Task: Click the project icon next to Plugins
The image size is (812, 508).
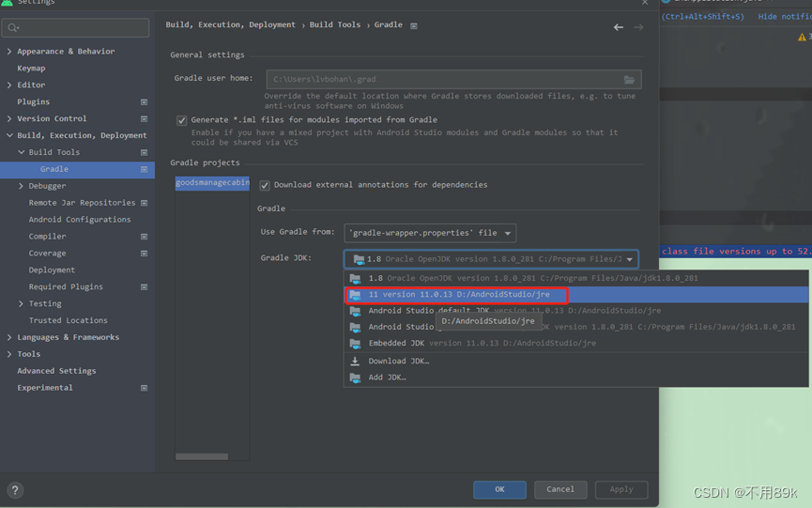Action: point(144,102)
